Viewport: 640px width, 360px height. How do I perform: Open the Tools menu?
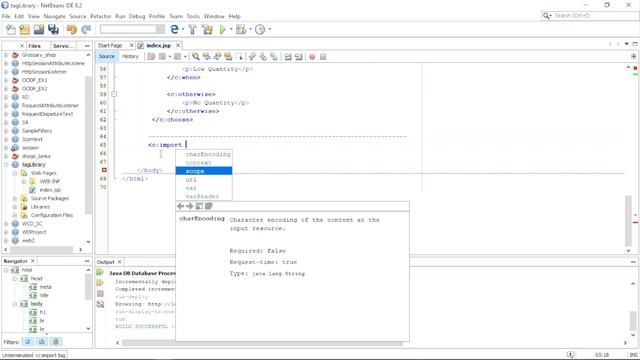point(193,16)
